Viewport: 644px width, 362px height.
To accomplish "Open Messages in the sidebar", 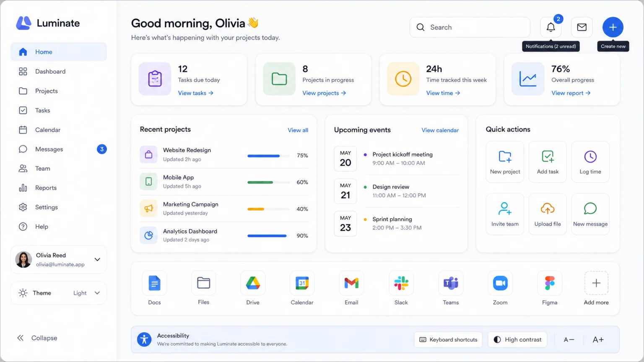I will (x=59, y=149).
